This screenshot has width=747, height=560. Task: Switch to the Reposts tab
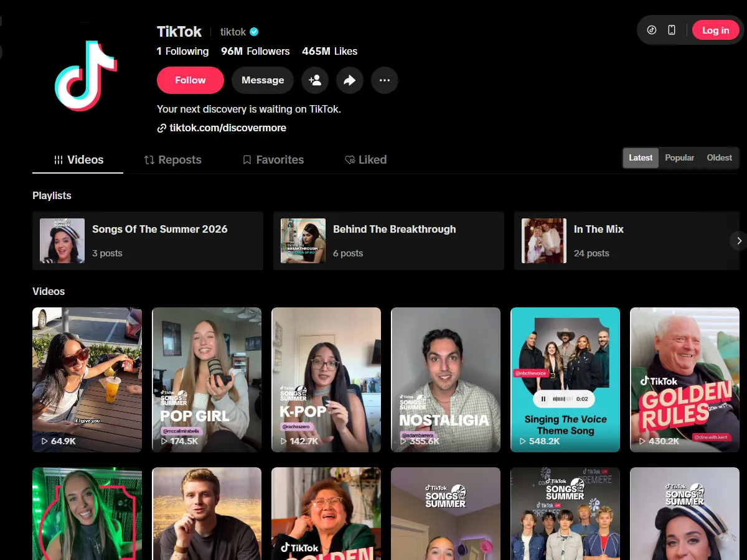[x=172, y=160]
